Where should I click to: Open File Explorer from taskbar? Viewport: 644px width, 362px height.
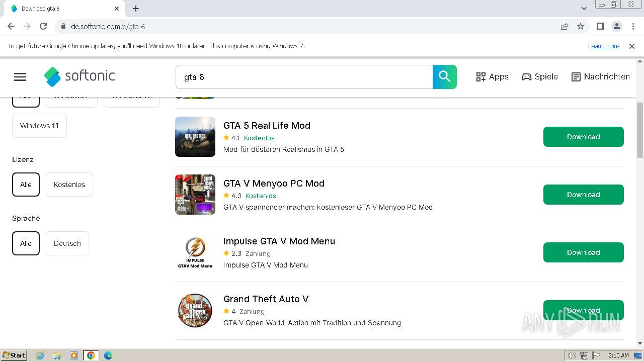pyautogui.click(x=57, y=355)
